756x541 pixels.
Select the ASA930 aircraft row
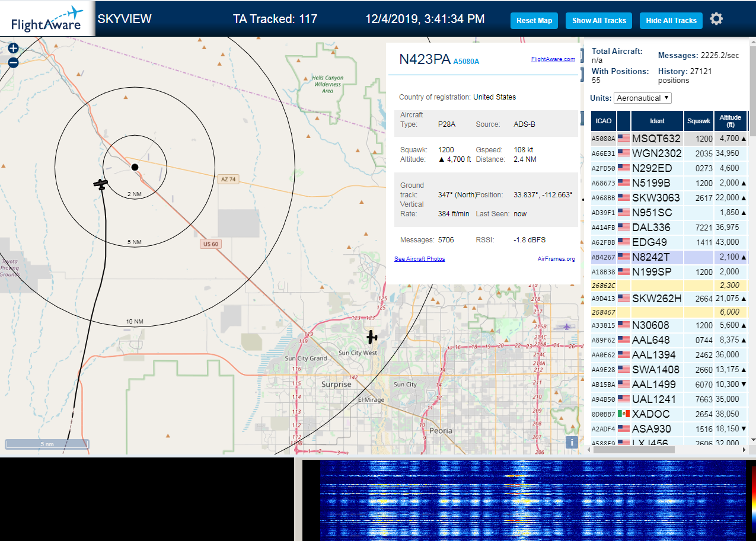pos(669,428)
